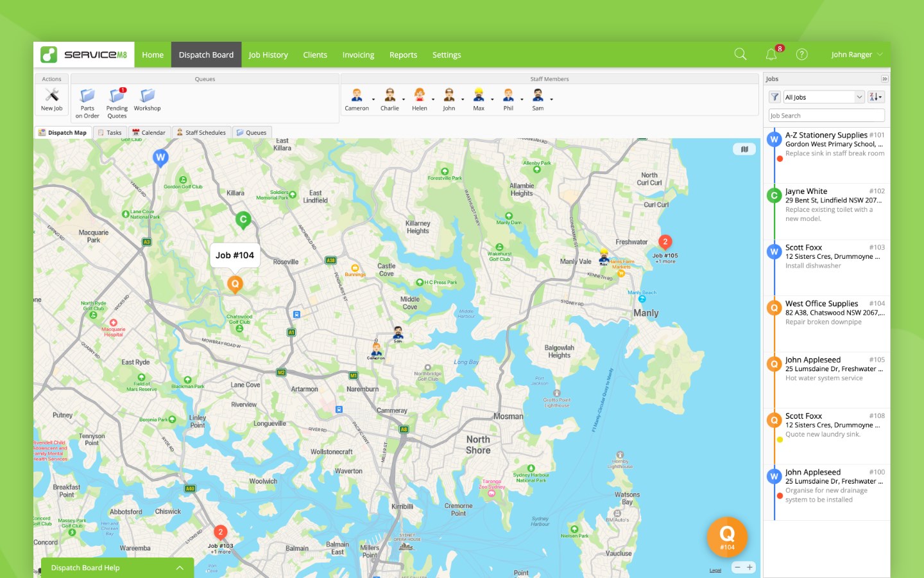The image size is (924, 578).
Task: Collapse the Jobs panel
Action: [x=884, y=79]
